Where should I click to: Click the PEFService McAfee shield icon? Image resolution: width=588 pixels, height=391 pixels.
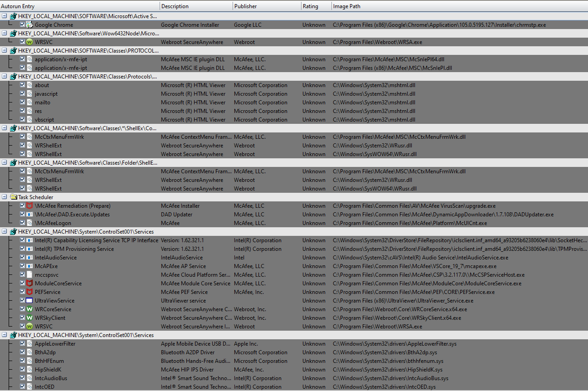click(29, 292)
